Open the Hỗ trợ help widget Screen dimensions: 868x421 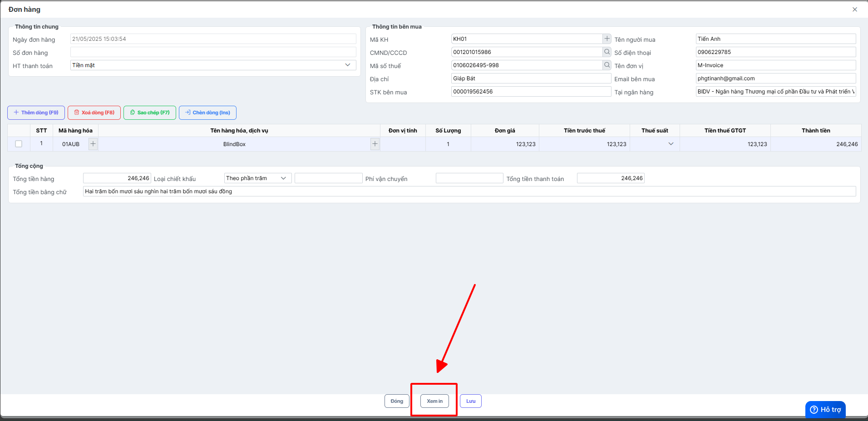825,410
